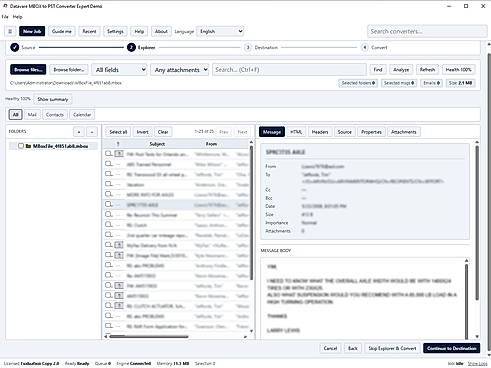Click the Invert selection button
Viewport: 491px width, 368px height.
pos(142,132)
